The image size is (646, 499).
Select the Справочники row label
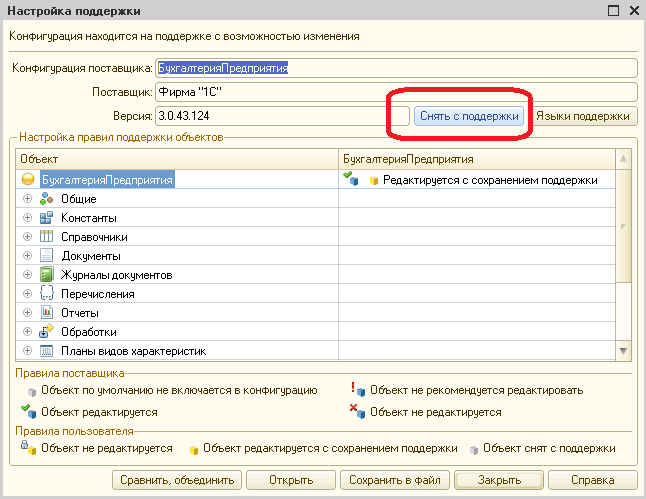[94, 237]
